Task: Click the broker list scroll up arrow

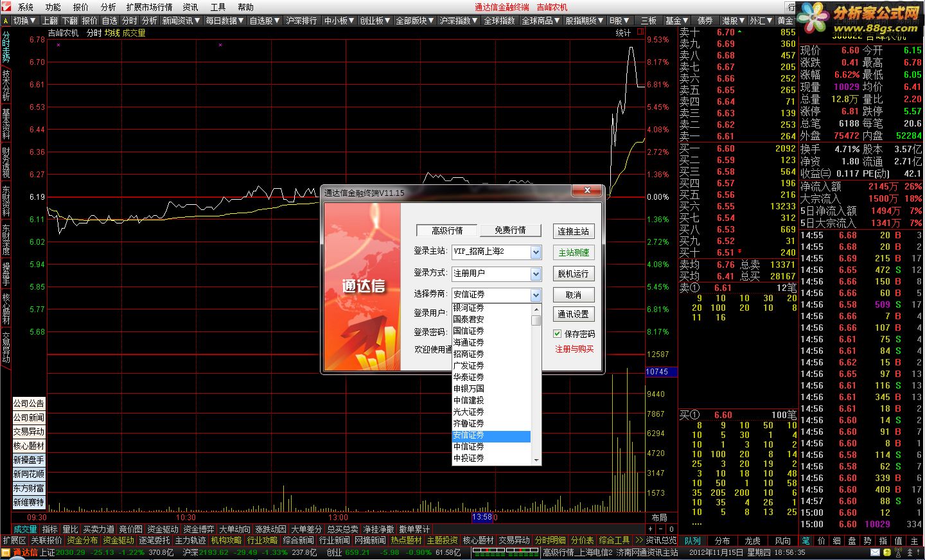Action: pos(536,308)
